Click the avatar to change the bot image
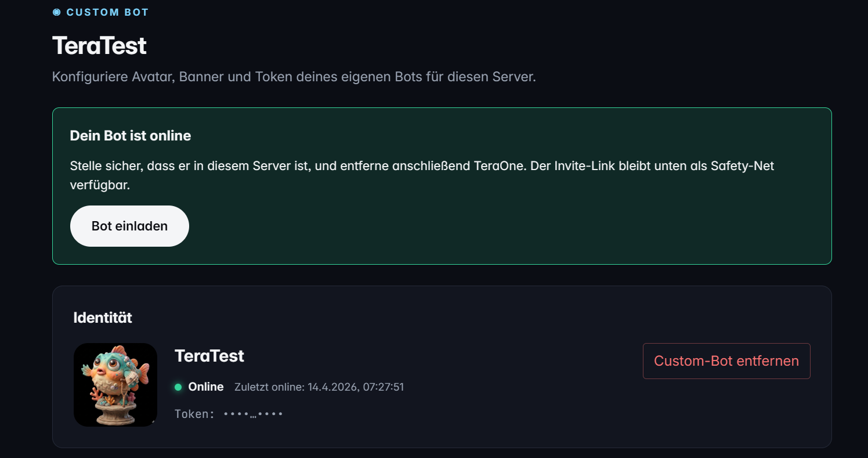Image resolution: width=868 pixels, height=458 pixels. click(115, 384)
